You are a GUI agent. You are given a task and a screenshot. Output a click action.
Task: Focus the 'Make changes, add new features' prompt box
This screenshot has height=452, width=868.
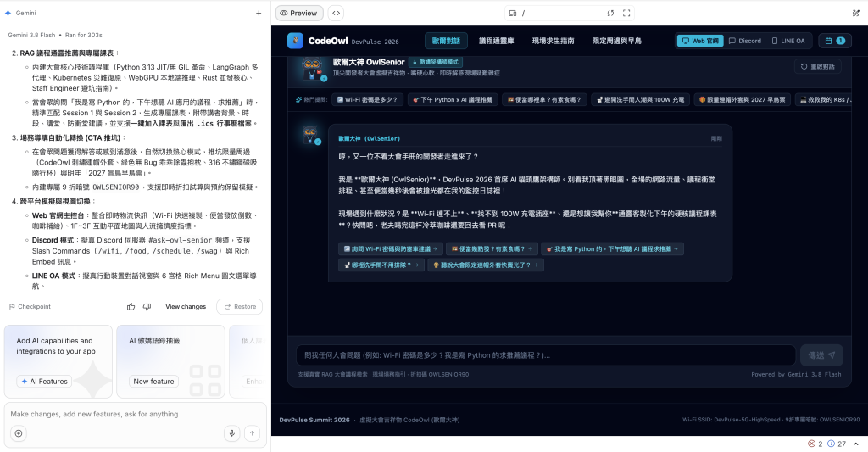(135, 415)
